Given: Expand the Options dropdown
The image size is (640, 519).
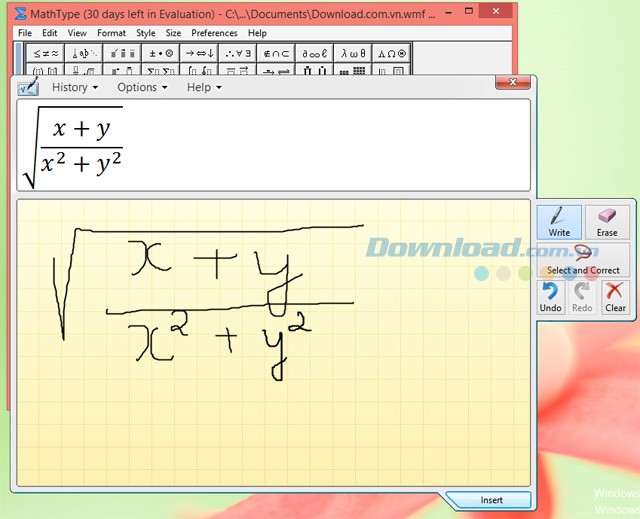Looking at the screenshot, I should [x=142, y=87].
